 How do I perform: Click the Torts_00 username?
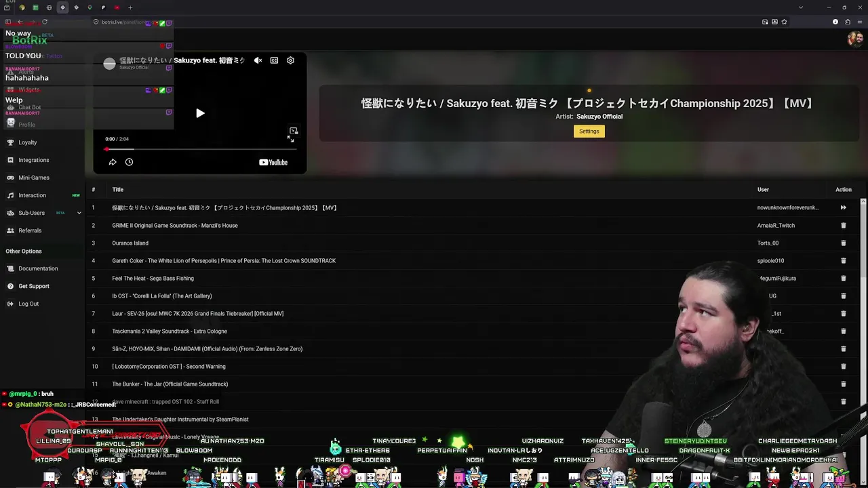point(768,243)
